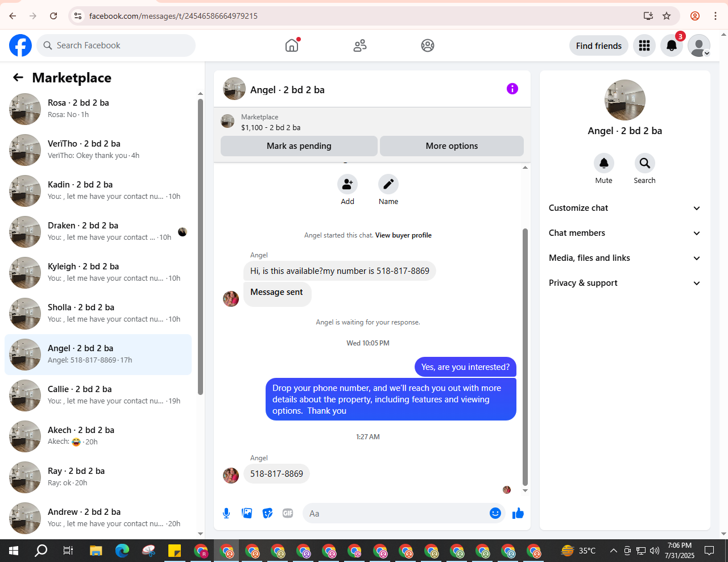Image resolution: width=728 pixels, height=562 pixels.
Task: Open the Windows Start menu
Action: point(14,551)
